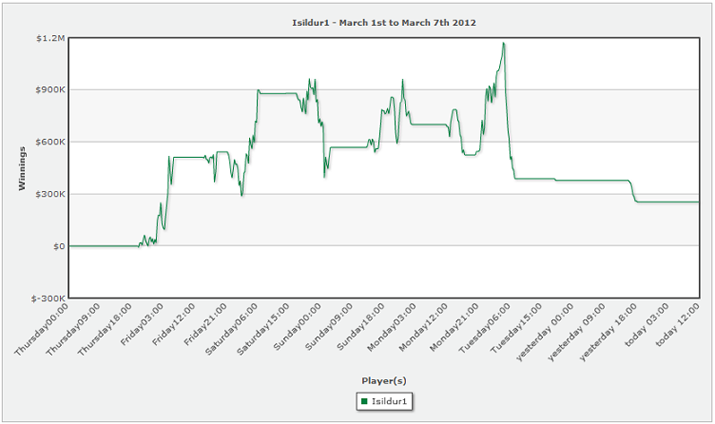
Task: Click the 'Tuesday15:00' x-axis label
Action: [517, 328]
